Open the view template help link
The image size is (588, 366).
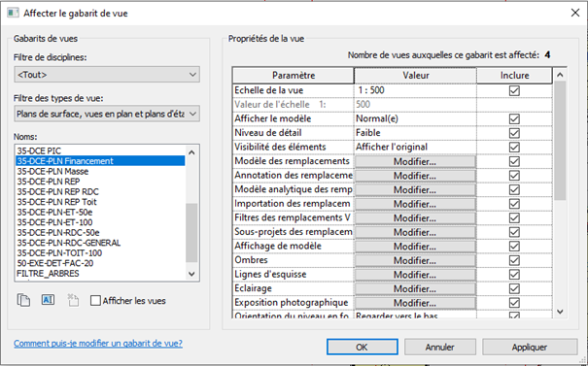[98, 343]
